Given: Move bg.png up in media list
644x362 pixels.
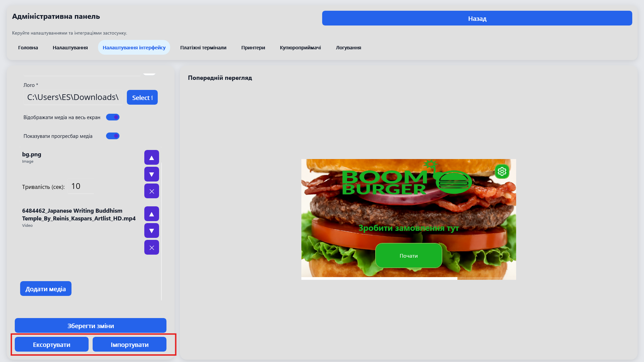Looking at the screenshot, I should (151, 157).
